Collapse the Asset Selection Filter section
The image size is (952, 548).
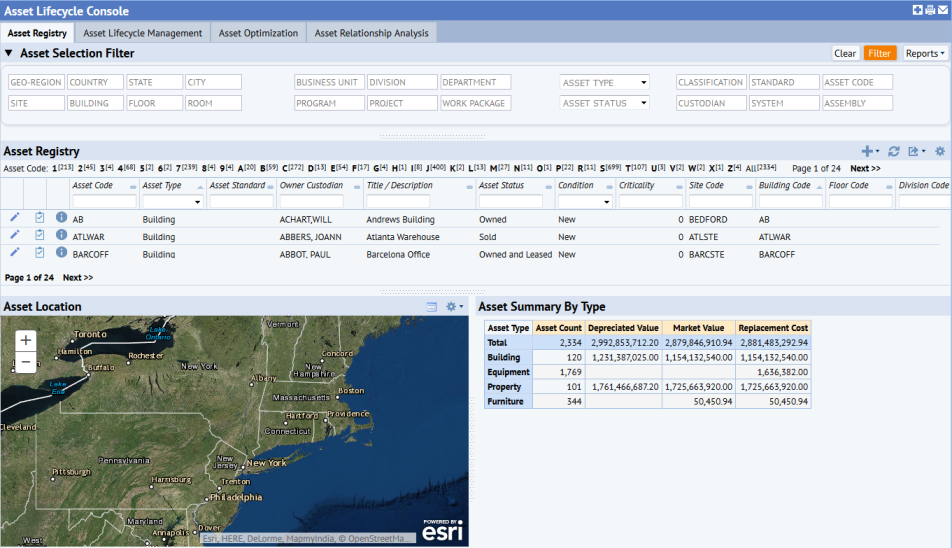tap(9, 54)
